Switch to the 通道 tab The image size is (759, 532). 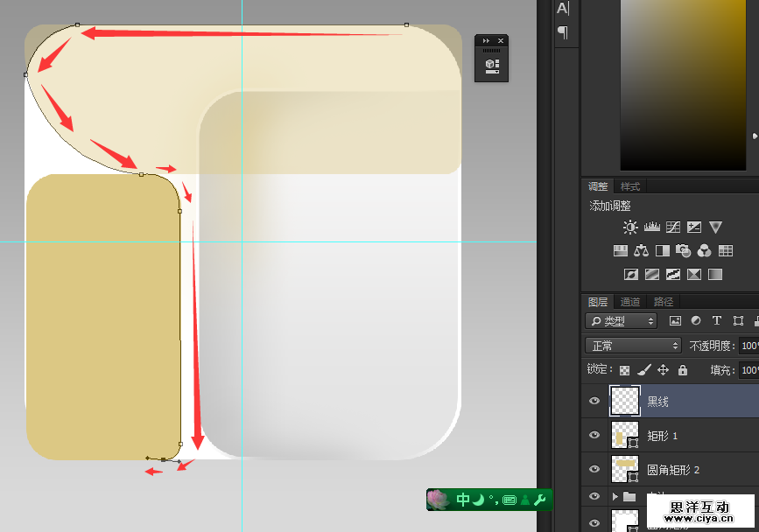[x=630, y=302]
